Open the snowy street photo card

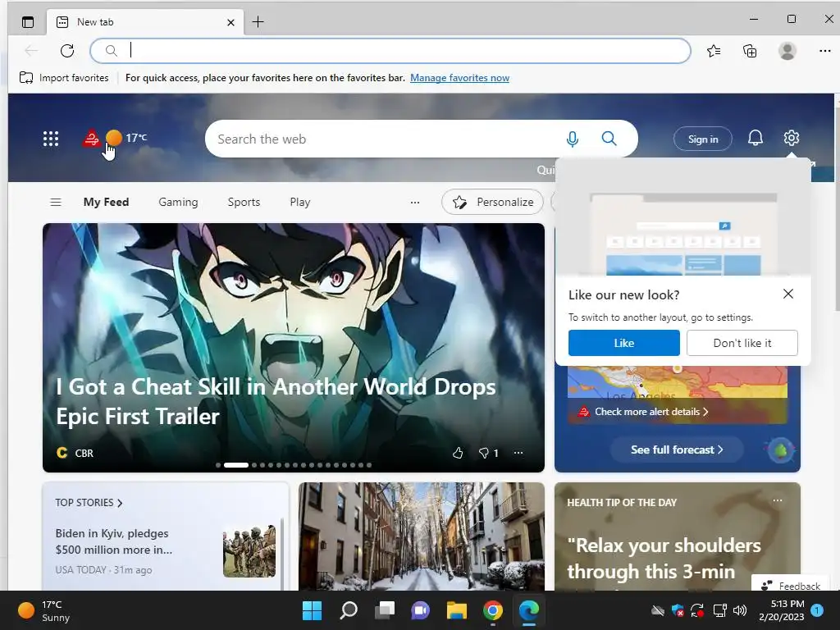click(x=422, y=536)
